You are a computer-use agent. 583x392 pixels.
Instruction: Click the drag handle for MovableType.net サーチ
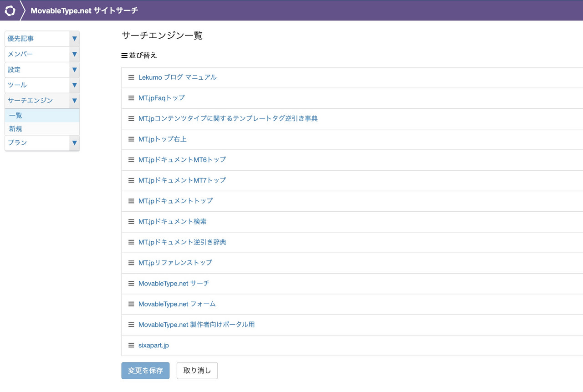click(130, 283)
